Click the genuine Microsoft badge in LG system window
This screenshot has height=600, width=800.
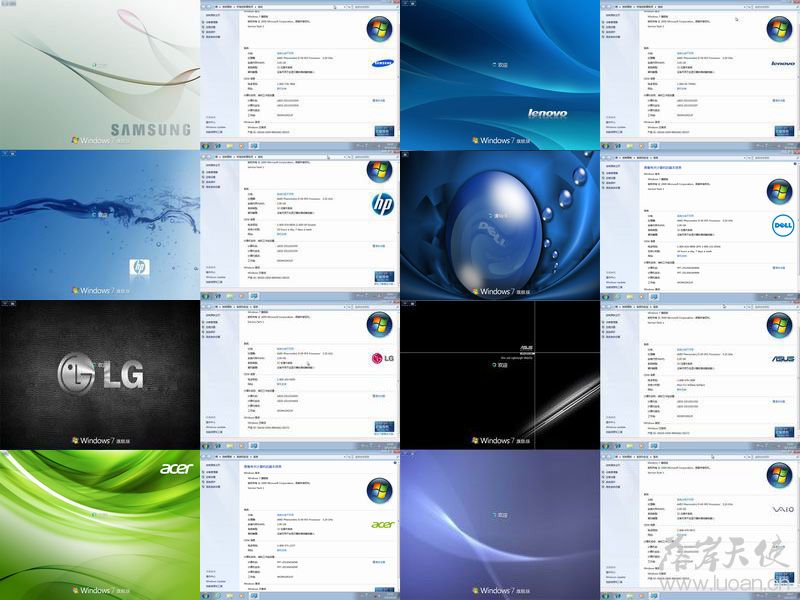tap(384, 427)
